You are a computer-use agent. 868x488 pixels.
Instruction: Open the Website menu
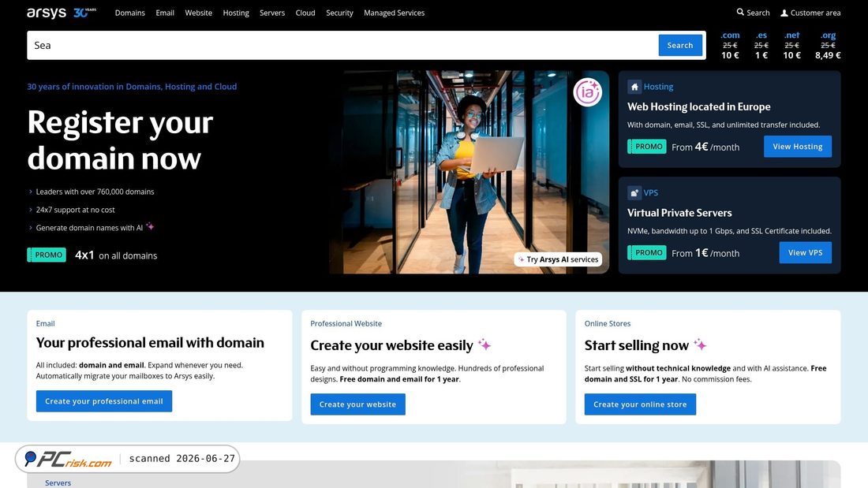click(x=198, y=13)
